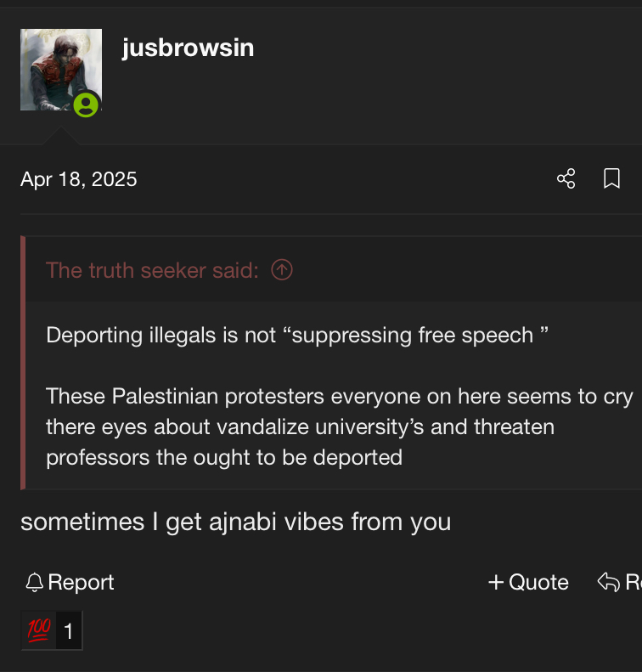Image resolution: width=642 pixels, height=672 pixels.
Task: Open the jusbrowsin username profile link
Action: click(x=188, y=48)
